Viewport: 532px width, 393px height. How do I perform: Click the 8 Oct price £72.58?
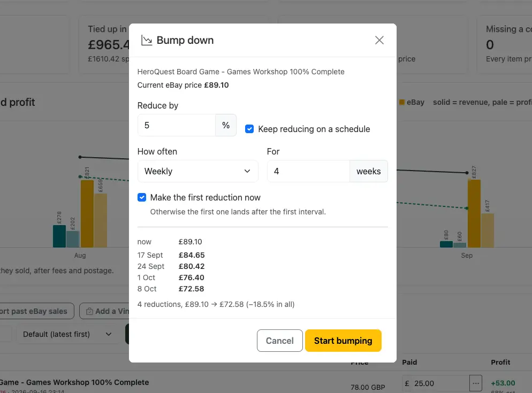(192, 289)
